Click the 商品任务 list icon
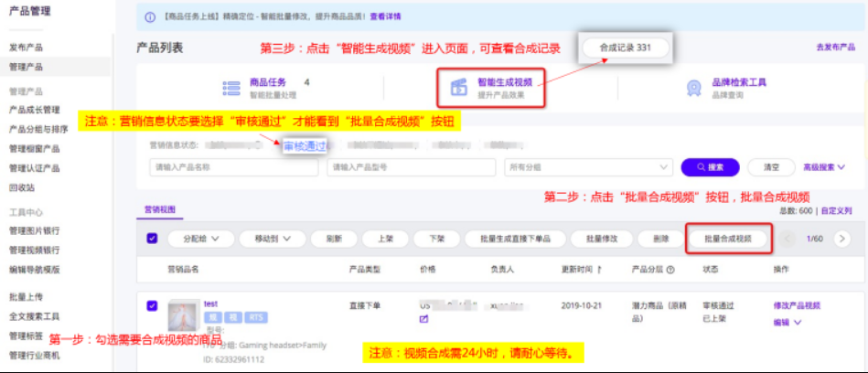The image size is (868, 373). click(230, 87)
